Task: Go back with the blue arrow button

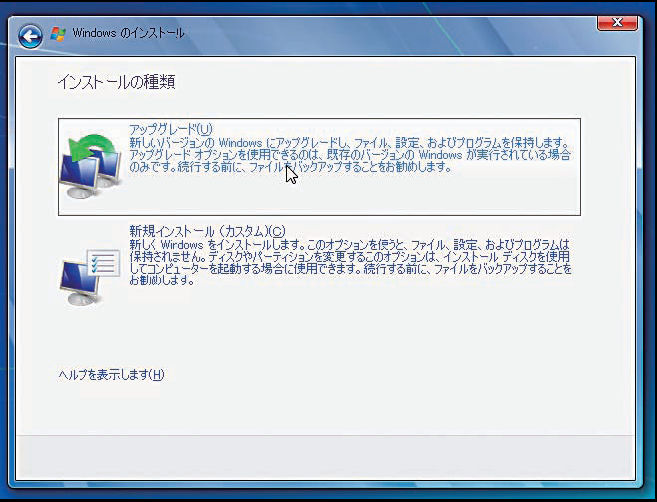Action: point(30,36)
